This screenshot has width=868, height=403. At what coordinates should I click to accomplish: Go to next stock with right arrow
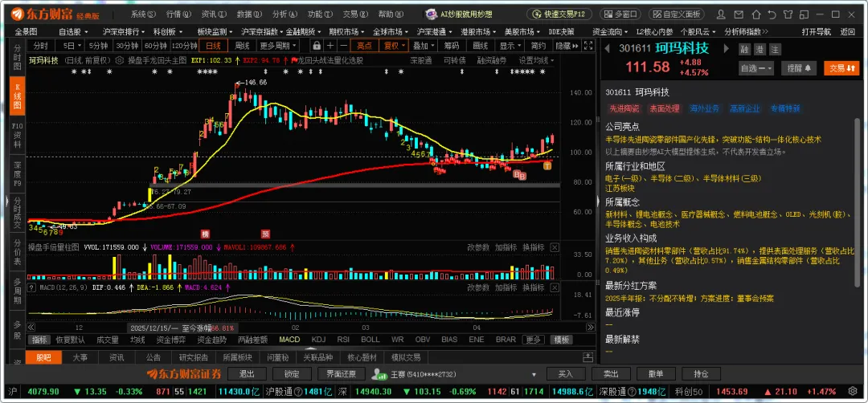click(727, 49)
